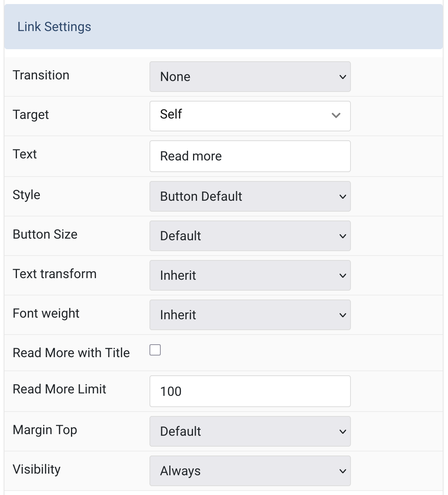The image size is (448, 495).
Task: Click the Button Size label
Action: [45, 234]
